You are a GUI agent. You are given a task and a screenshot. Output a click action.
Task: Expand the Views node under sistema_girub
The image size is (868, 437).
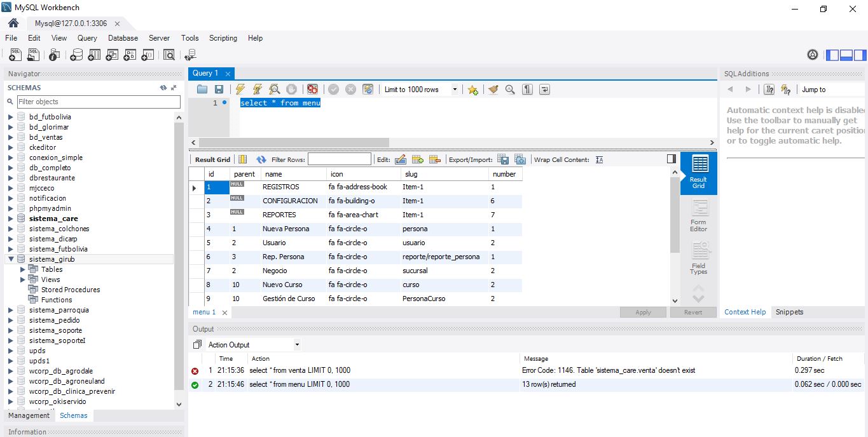coord(24,279)
